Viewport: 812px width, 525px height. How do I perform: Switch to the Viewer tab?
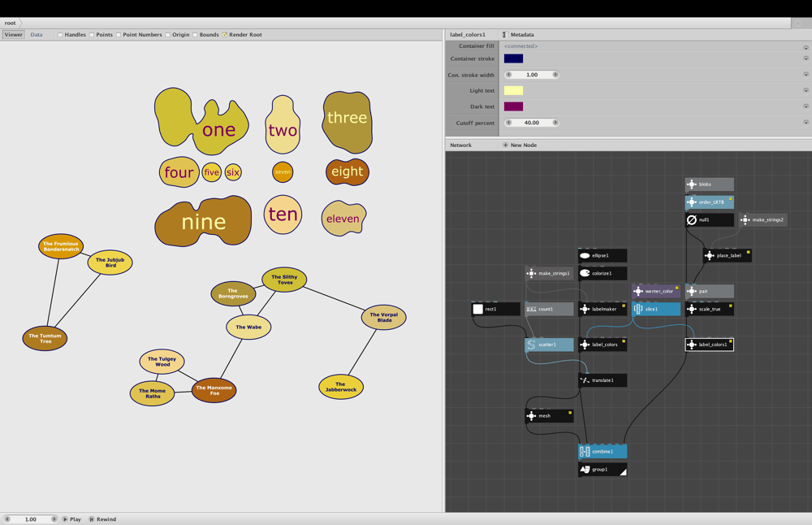[x=14, y=35]
